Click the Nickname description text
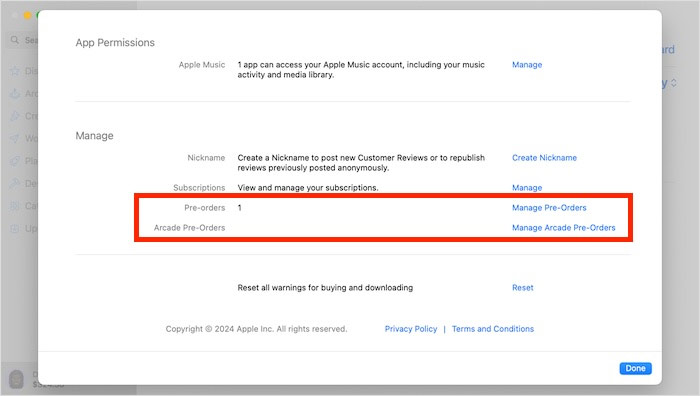Viewport: 700px width, 396px height. (361, 163)
